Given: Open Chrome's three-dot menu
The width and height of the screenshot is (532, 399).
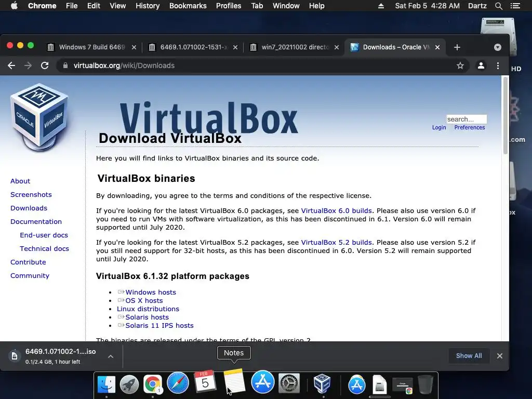Looking at the screenshot, I should pyautogui.click(x=498, y=65).
